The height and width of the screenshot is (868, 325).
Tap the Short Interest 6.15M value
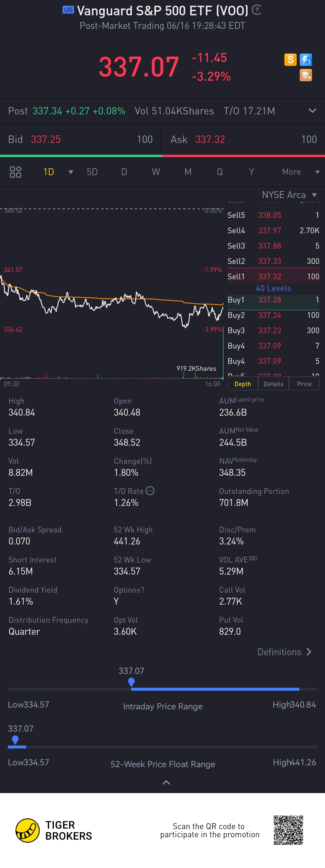[20, 571]
